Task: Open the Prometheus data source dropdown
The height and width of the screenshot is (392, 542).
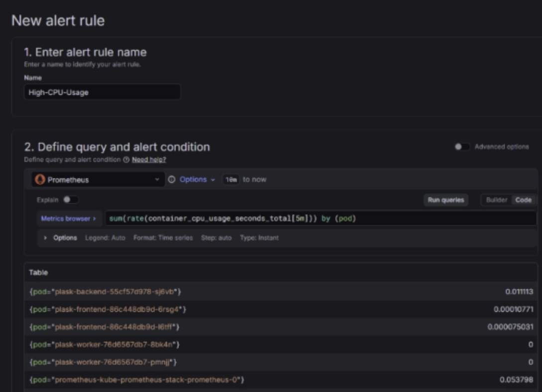Action: point(98,180)
